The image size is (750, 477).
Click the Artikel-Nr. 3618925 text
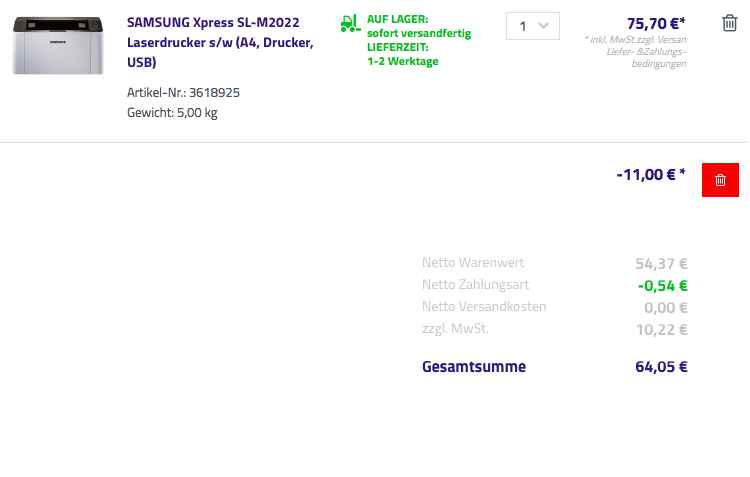(183, 92)
